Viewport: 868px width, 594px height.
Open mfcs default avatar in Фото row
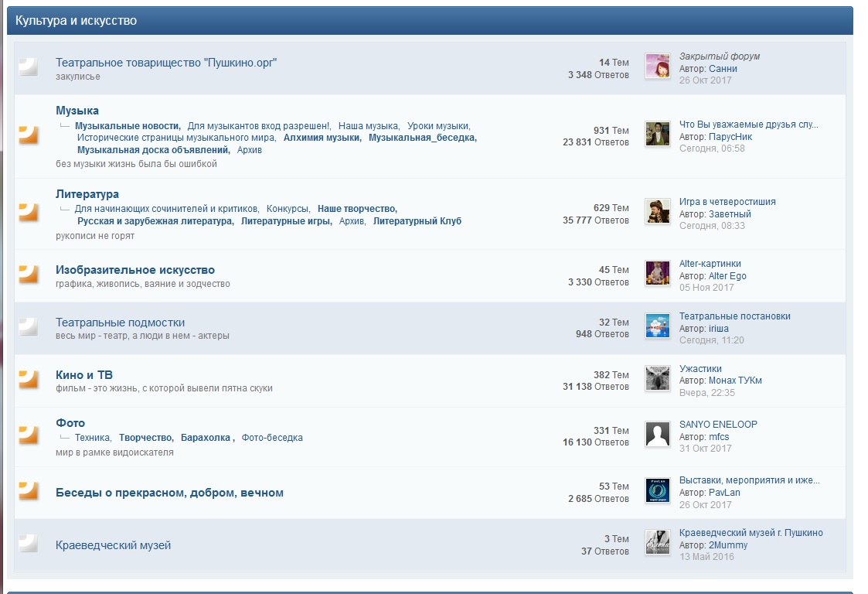[658, 435]
